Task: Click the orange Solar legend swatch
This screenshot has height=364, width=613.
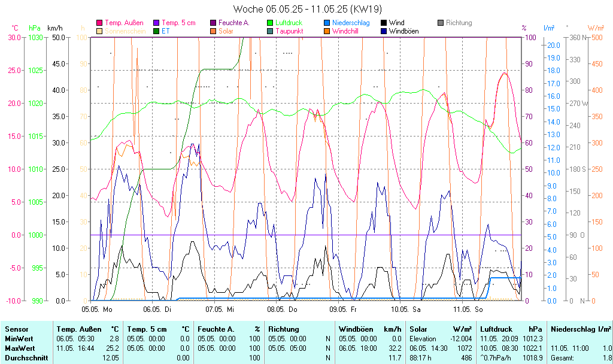Action: click(x=213, y=31)
